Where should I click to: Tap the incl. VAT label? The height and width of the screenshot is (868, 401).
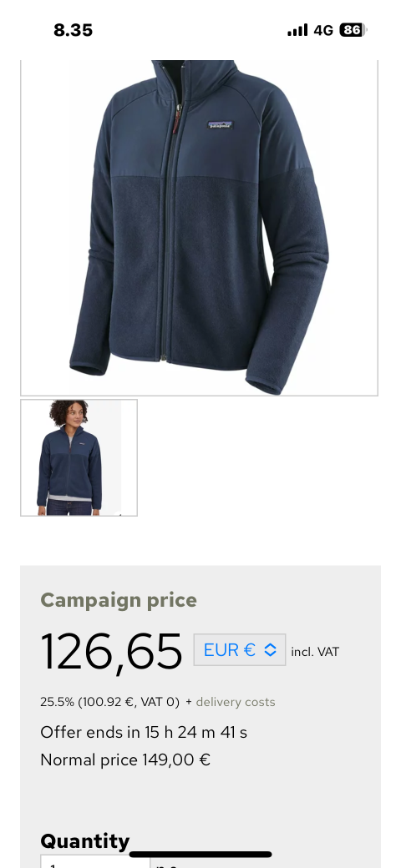[x=315, y=652]
